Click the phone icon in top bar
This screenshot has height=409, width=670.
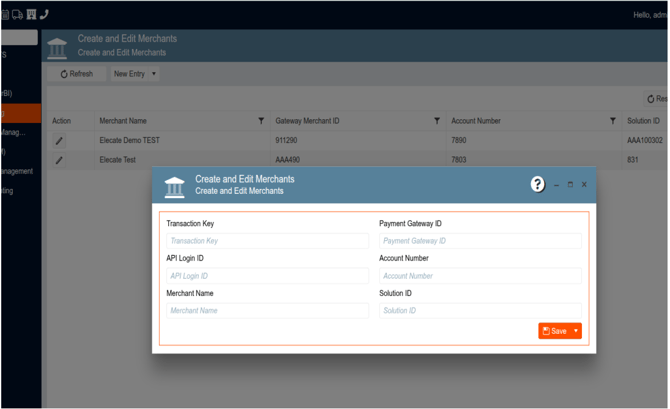44,14
